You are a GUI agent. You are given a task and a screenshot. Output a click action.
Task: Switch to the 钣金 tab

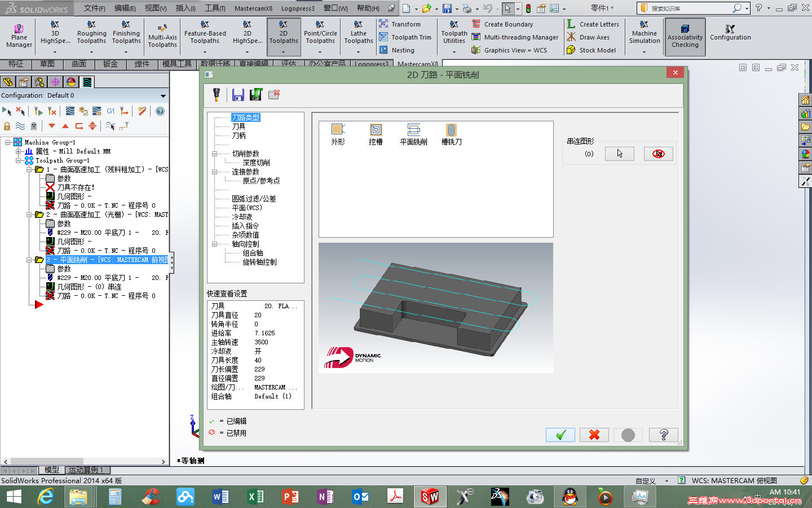pos(111,64)
